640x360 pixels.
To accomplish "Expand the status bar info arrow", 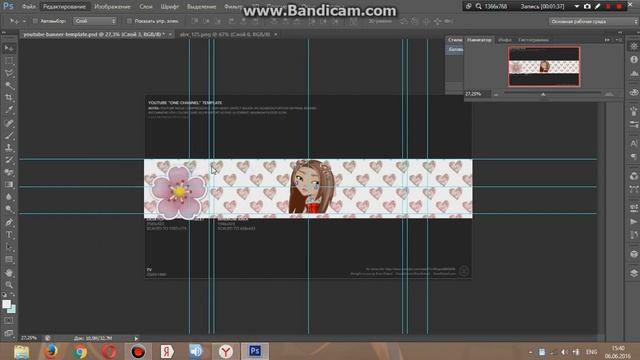I will 136,338.
